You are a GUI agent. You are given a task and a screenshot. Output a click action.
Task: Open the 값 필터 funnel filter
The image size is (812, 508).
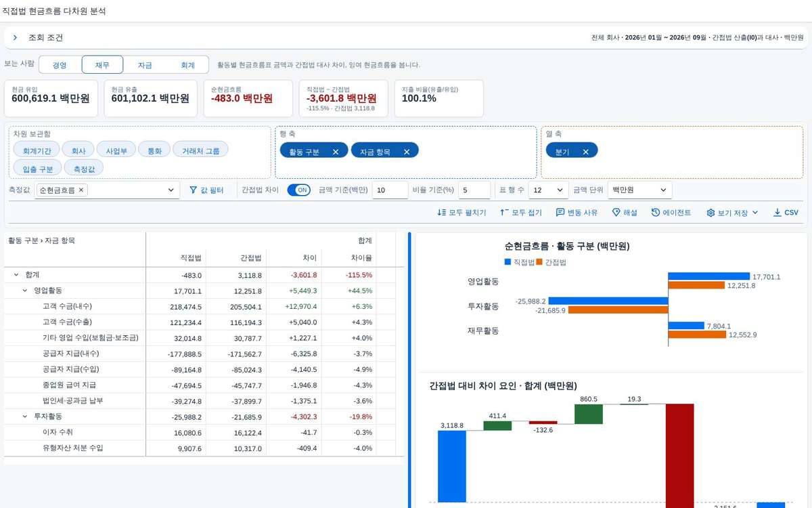[206, 190]
